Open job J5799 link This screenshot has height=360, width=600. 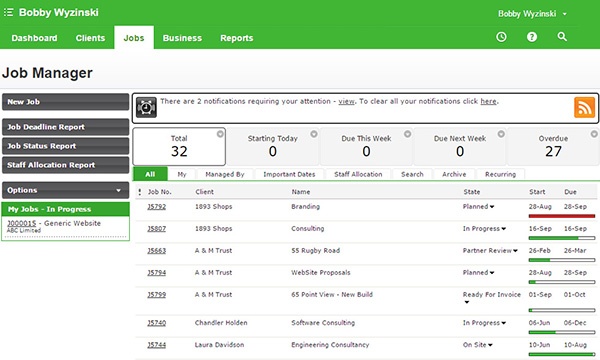click(157, 295)
